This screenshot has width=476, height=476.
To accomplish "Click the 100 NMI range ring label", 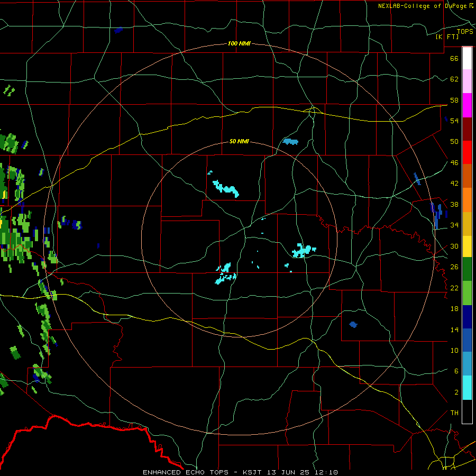I will click(x=239, y=43).
